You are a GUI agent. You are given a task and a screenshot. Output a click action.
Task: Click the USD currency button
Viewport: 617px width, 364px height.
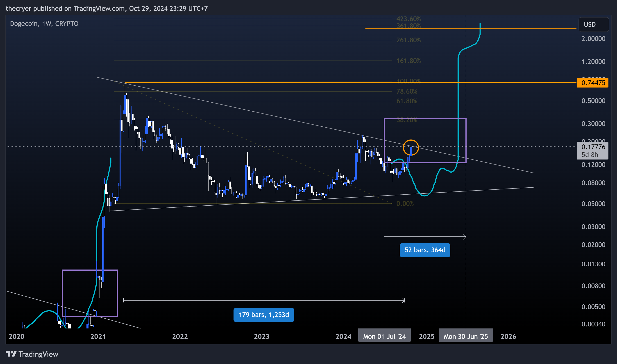(593, 25)
